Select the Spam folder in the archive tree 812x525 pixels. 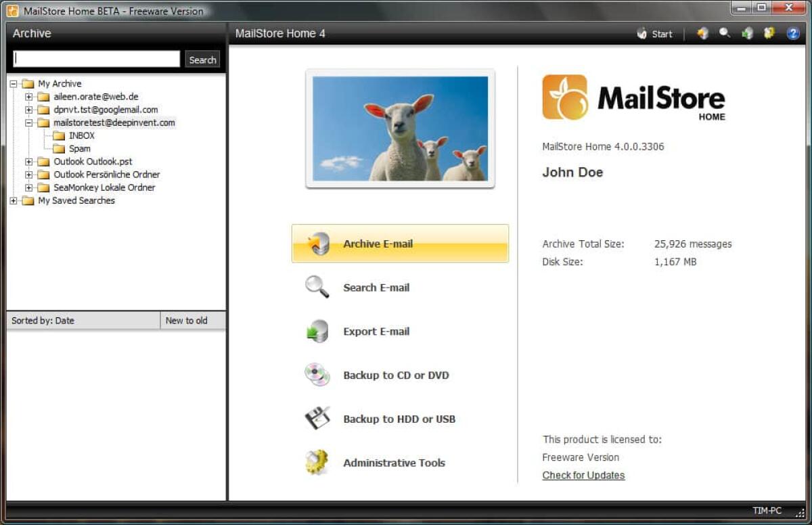pos(79,148)
